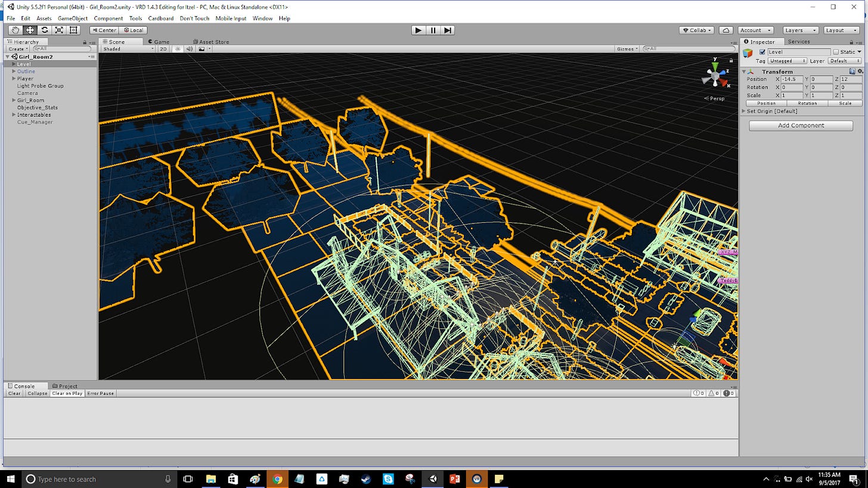The width and height of the screenshot is (868, 488).
Task: Select the Scale tool
Action: (59, 30)
